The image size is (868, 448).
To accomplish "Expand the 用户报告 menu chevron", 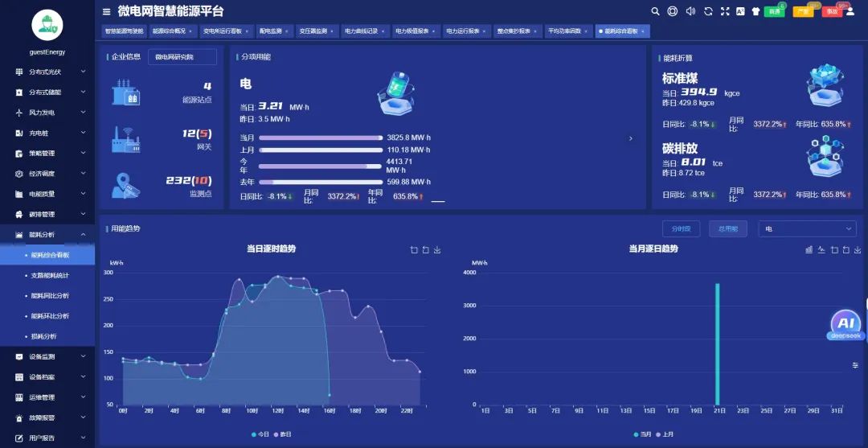I will pyautogui.click(x=83, y=438).
